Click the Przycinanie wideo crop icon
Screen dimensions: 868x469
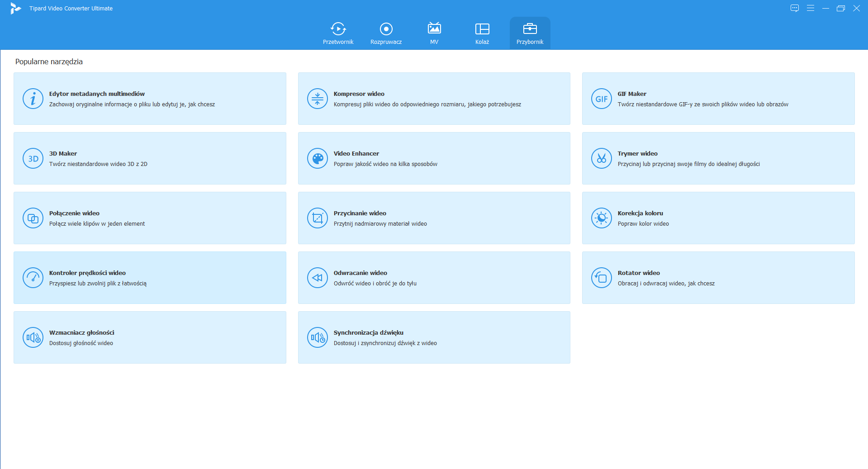(318, 218)
